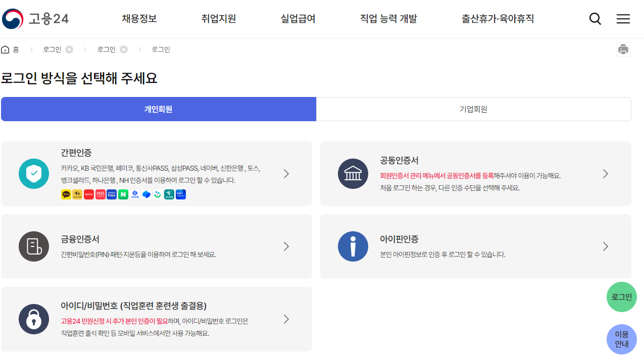Expand the 공동인증서 login option chevron
Screen dimensions: 644x355
(605, 173)
